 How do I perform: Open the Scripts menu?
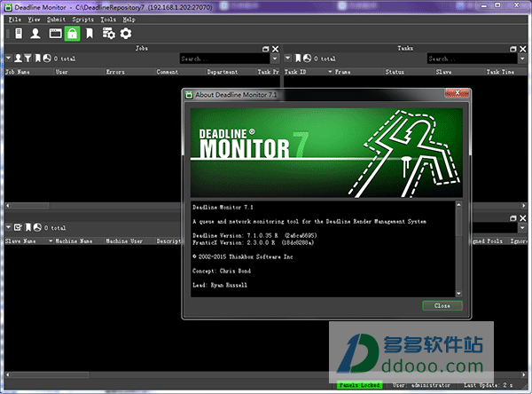[82, 20]
